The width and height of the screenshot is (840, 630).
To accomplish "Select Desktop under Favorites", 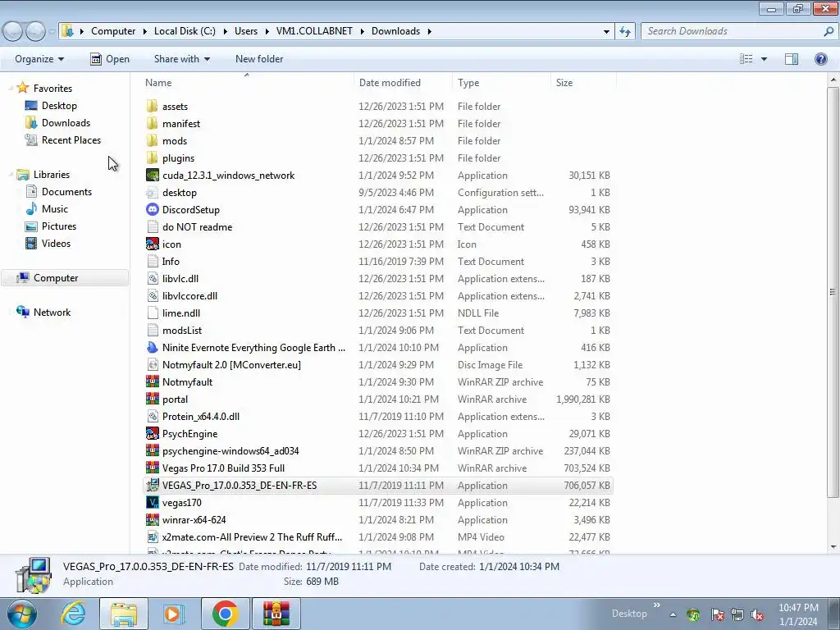I will pos(59,106).
